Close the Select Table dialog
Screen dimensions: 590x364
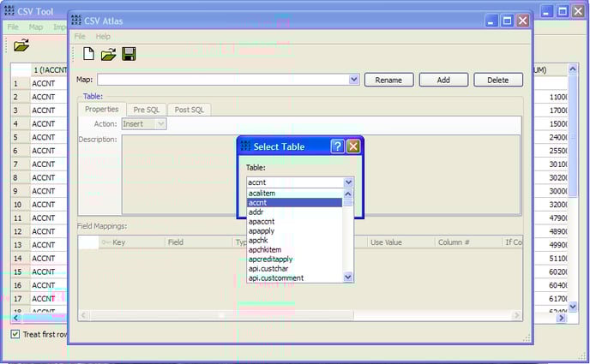(352, 146)
